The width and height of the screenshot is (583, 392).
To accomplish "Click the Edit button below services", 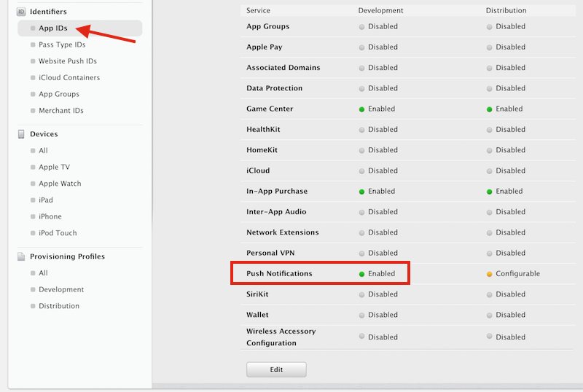I will (276, 369).
